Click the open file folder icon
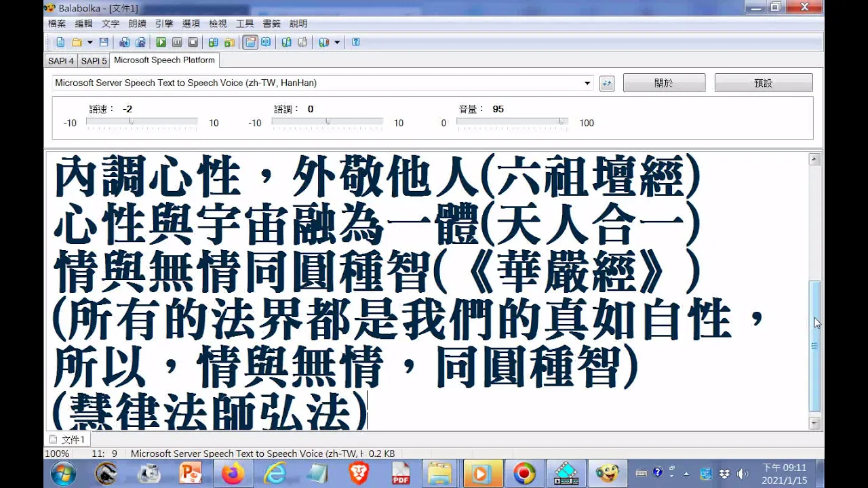This screenshot has height=488, width=868. [x=77, y=42]
